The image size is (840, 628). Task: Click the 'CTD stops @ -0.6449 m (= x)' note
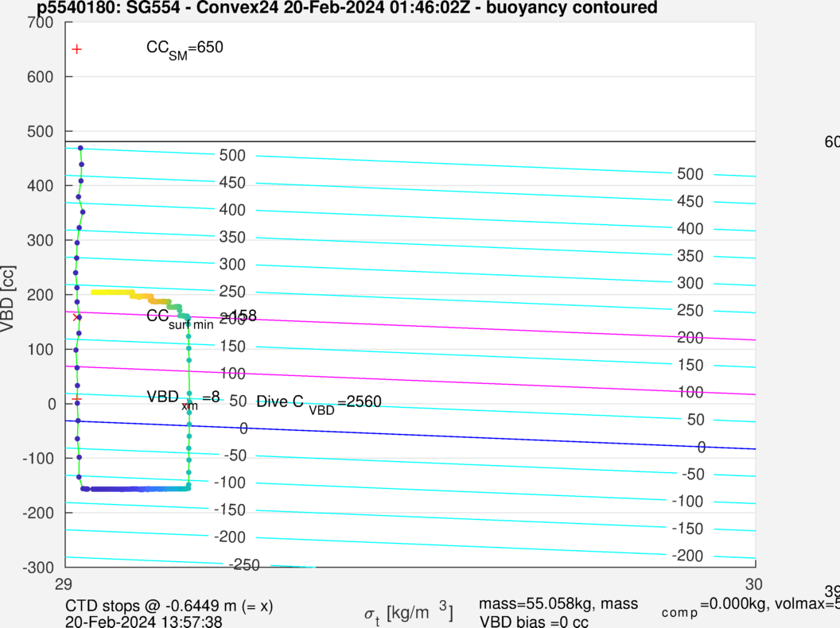(169, 606)
